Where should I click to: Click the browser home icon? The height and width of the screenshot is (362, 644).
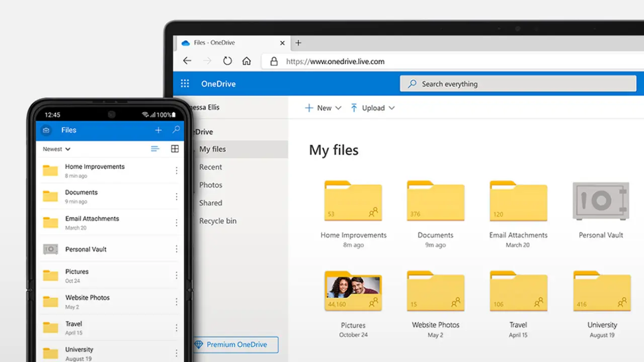click(x=247, y=61)
